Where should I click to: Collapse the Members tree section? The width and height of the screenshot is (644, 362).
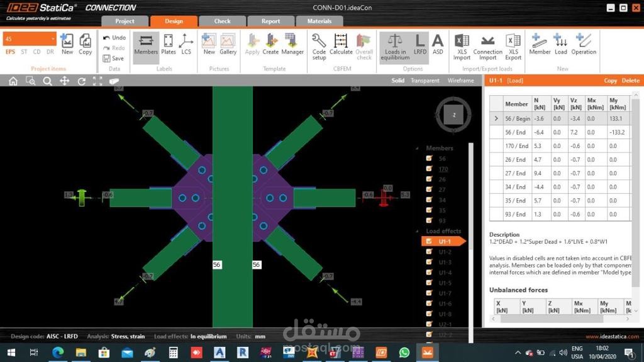coord(418,148)
